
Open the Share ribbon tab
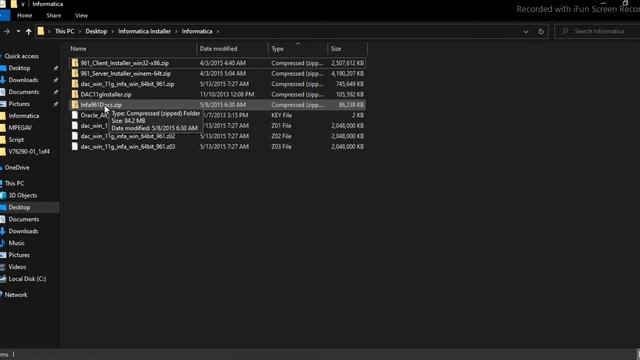53,16
